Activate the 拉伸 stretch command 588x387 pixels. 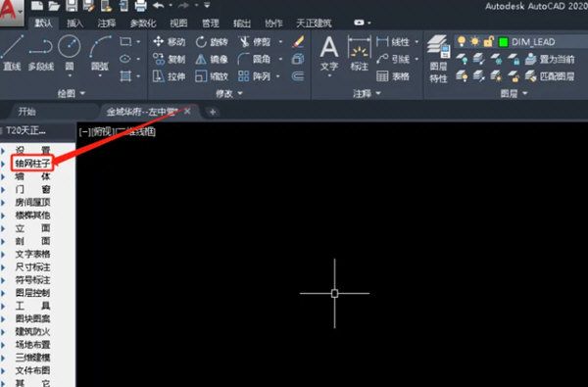[170, 76]
